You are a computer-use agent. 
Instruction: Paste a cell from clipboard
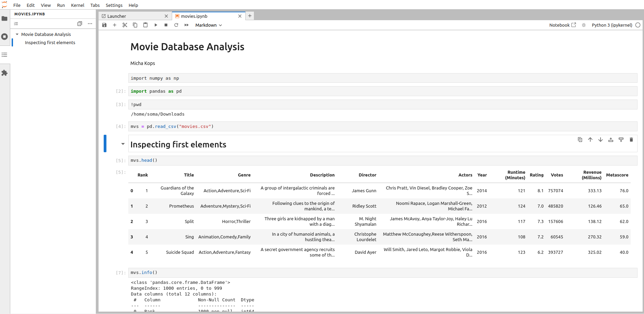point(145,25)
